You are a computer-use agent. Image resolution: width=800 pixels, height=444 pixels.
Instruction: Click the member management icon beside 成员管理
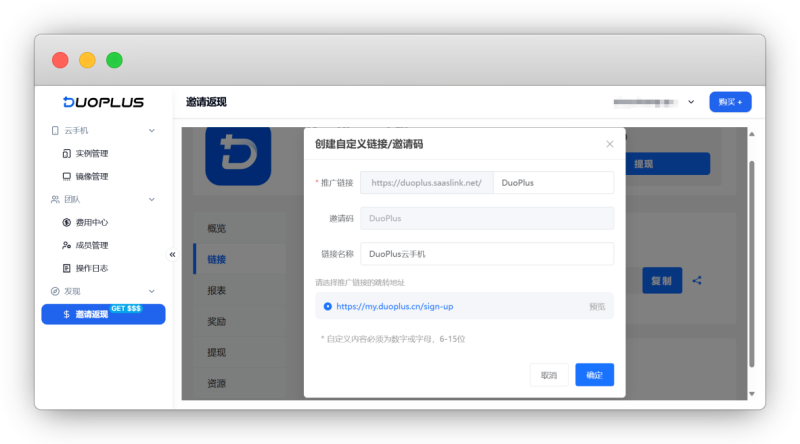tap(66, 245)
